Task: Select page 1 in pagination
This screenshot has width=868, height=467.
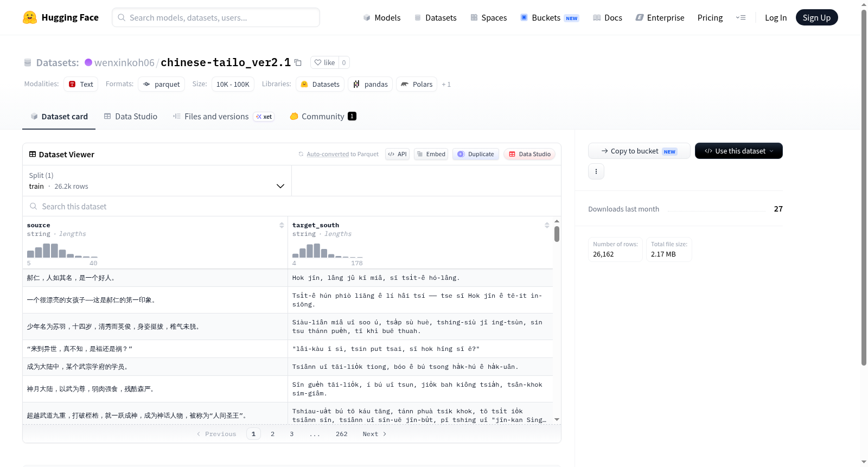Action: click(x=253, y=434)
